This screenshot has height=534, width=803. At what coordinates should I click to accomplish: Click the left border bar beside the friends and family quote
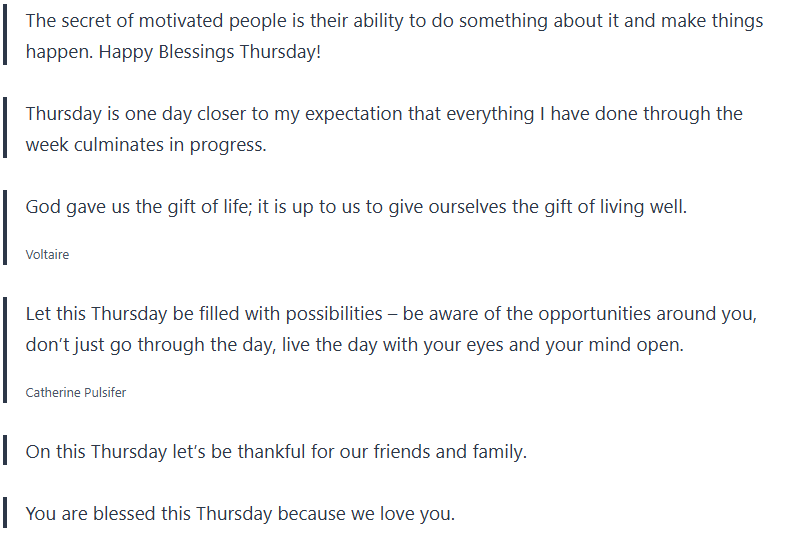point(5,451)
